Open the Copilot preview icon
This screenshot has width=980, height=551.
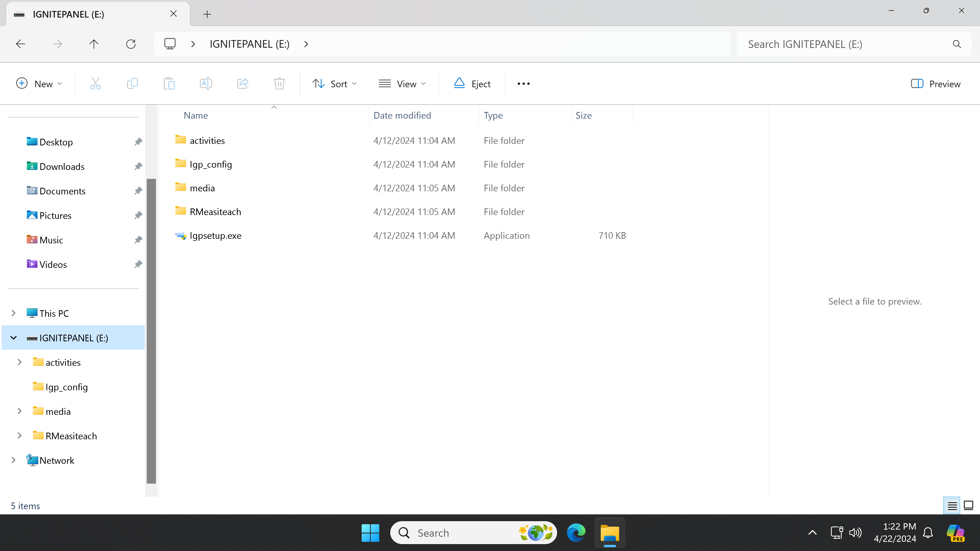[956, 533]
